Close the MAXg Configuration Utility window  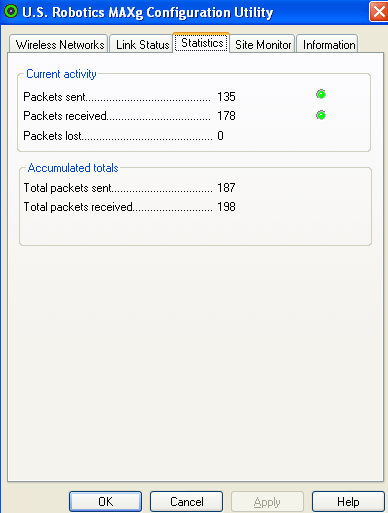(x=379, y=12)
